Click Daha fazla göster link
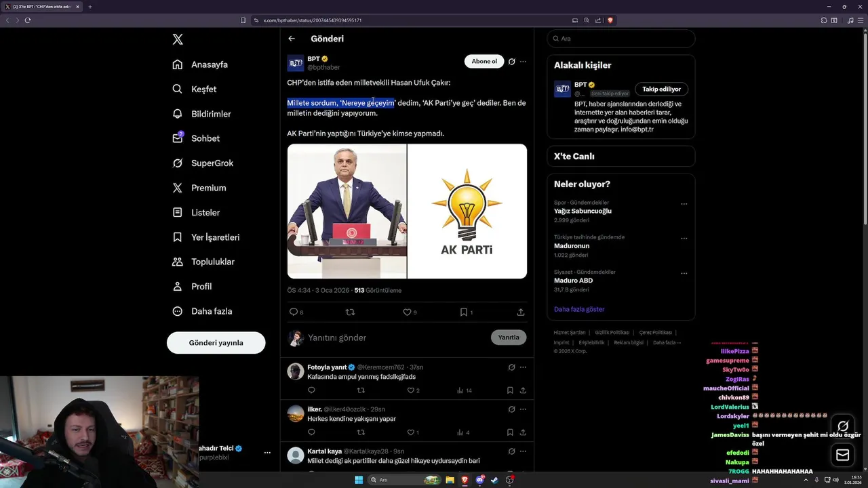Screen dimensions: 868x488 (x=579, y=309)
